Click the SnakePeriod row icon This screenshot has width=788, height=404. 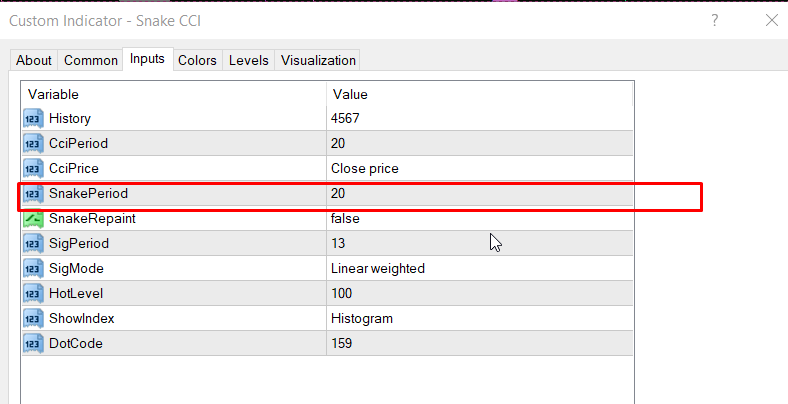click(x=32, y=193)
